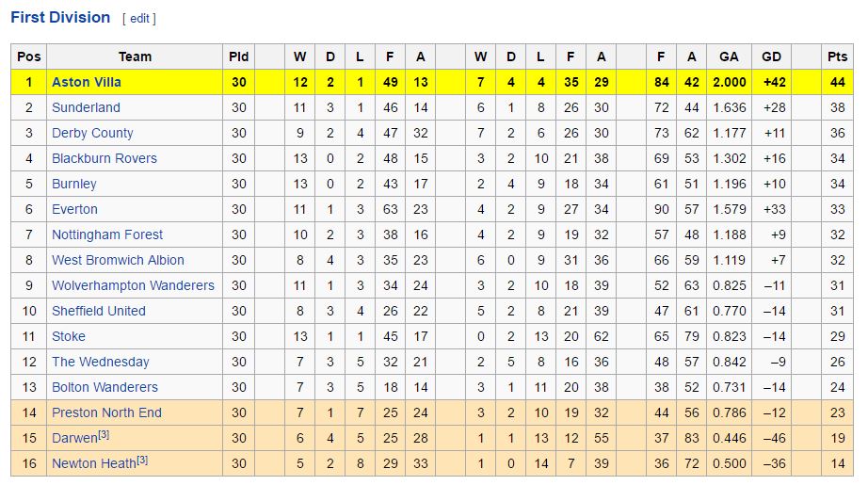Click footnote 3 next to Newton Heath

click(142, 461)
